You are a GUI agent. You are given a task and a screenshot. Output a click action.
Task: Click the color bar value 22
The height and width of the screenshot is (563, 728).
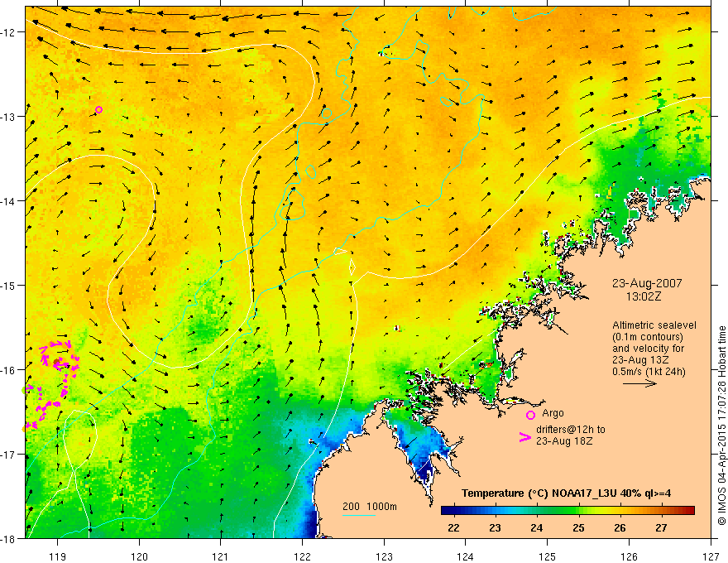(453, 527)
